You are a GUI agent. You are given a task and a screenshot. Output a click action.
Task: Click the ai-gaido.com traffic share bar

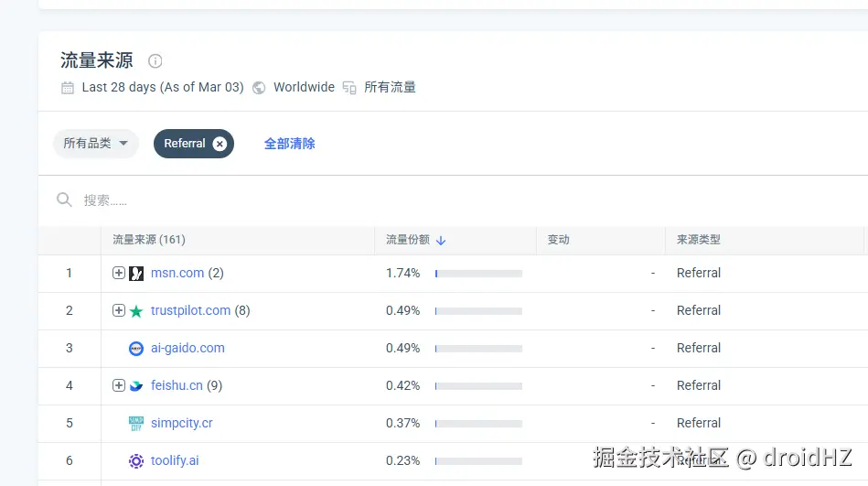tap(479, 349)
